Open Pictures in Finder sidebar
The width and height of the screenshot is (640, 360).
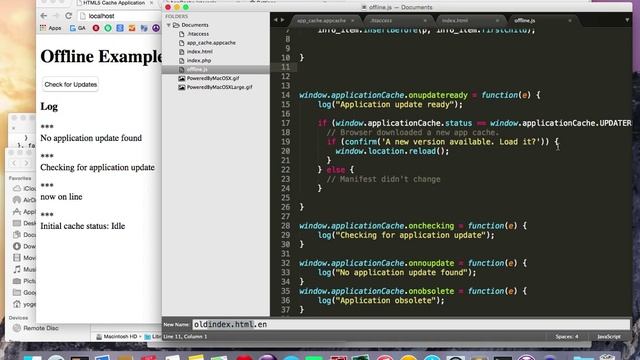[24, 281]
